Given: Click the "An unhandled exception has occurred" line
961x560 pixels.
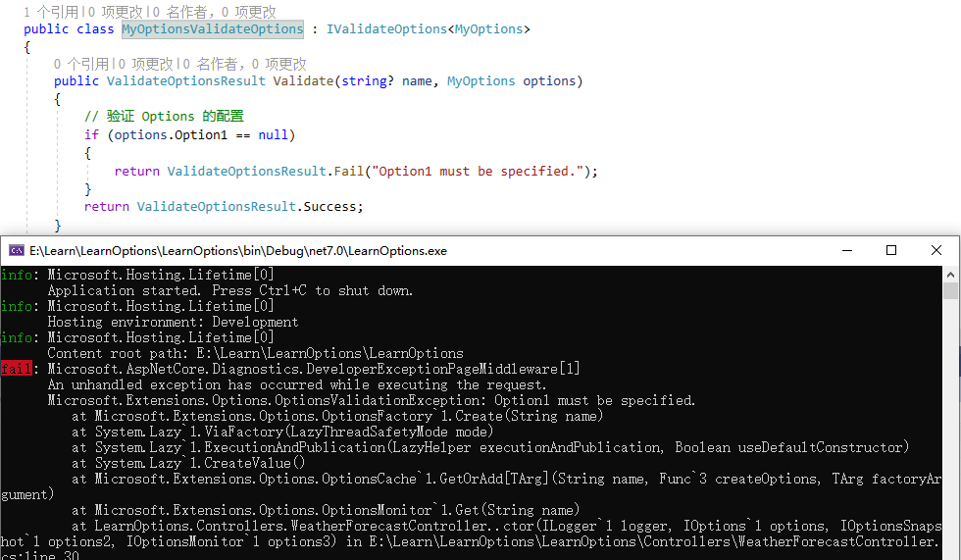Looking at the screenshot, I should coord(296,384).
